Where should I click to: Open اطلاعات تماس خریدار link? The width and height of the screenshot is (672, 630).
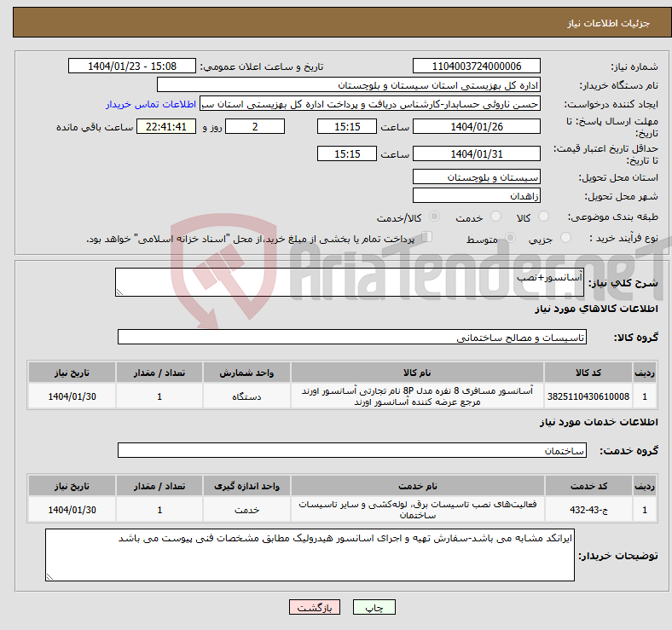tap(151, 104)
